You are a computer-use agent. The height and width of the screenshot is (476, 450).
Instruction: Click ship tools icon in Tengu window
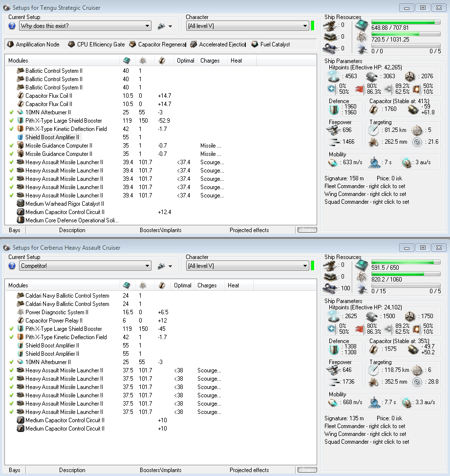(x=161, y=26)
